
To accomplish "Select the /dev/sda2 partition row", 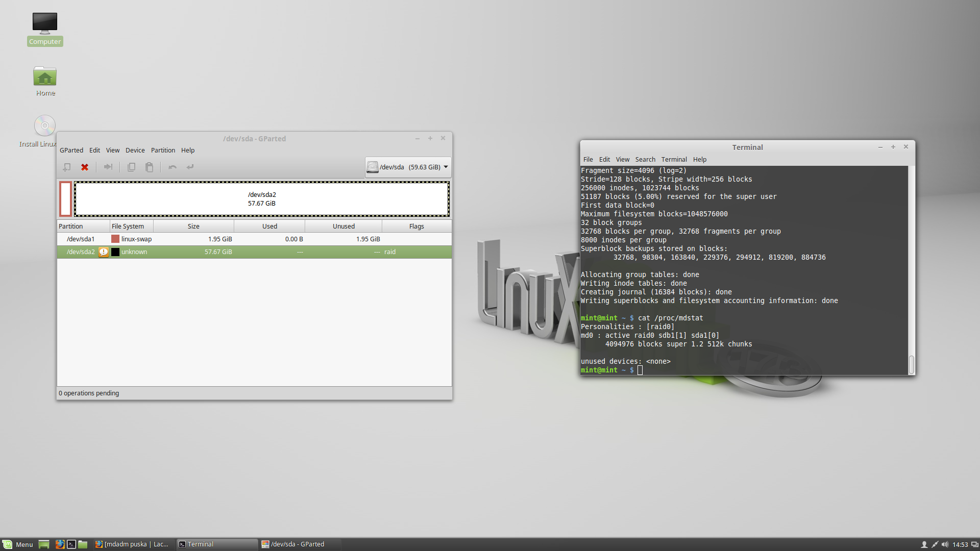I will [254, 252].
